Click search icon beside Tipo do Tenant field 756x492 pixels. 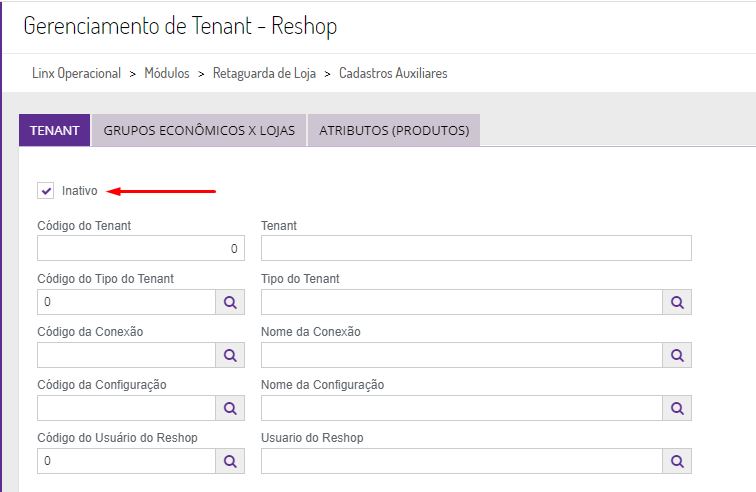[677, 302]
